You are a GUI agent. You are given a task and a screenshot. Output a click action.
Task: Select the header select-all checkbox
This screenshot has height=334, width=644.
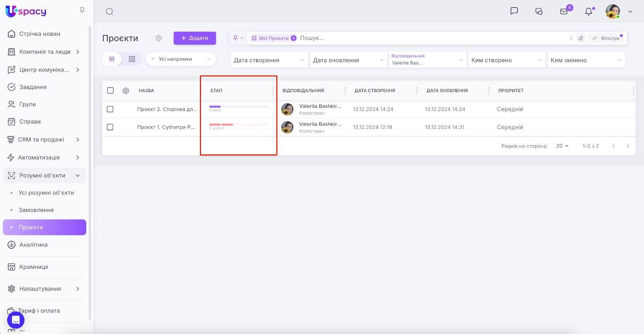click(x=110, y=91)
